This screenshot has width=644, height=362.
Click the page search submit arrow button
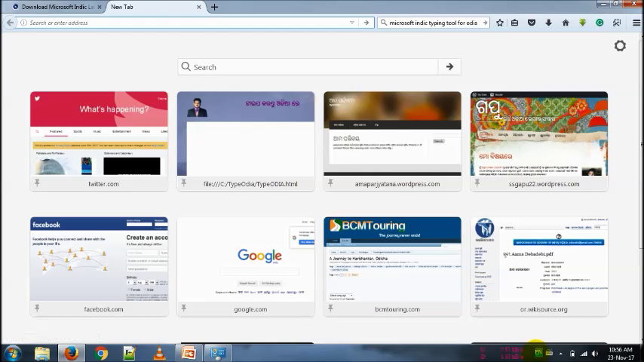pos(449,67)
